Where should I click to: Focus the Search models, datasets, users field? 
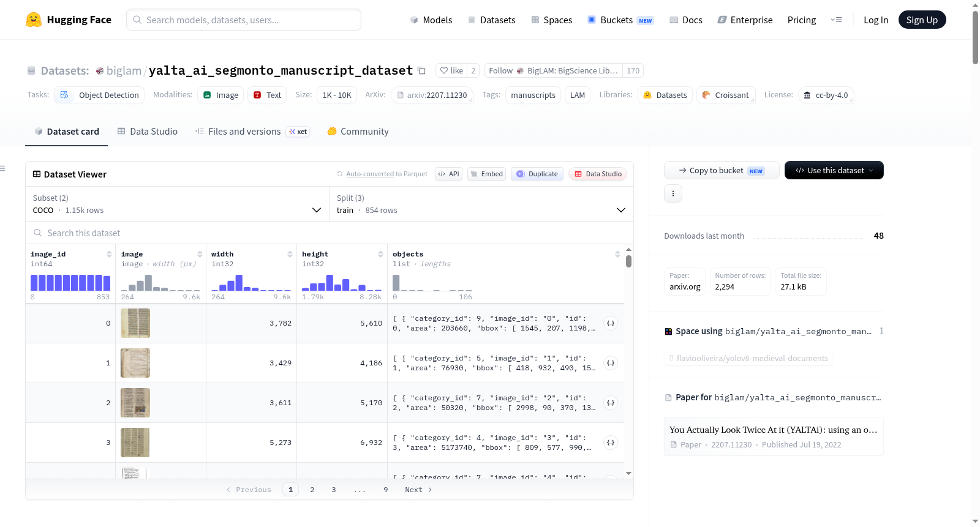(x=244, y=20)
